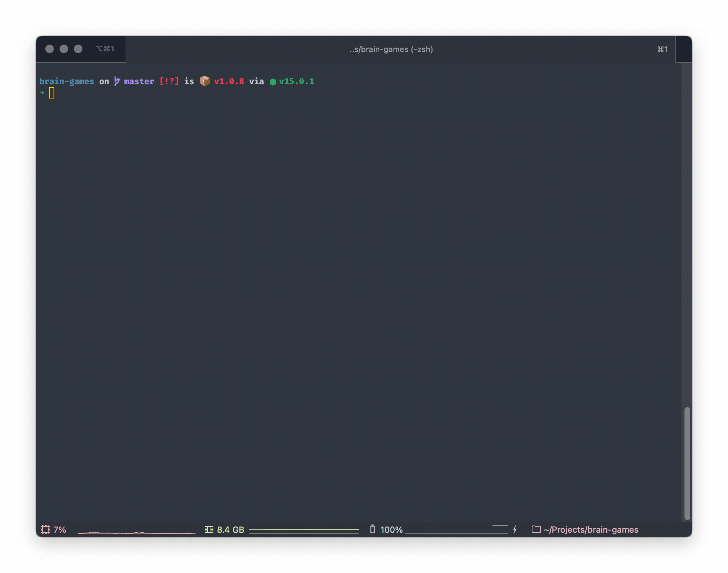
Task: Click the vertical scrollbar thumb
Action: coord(687,463)
